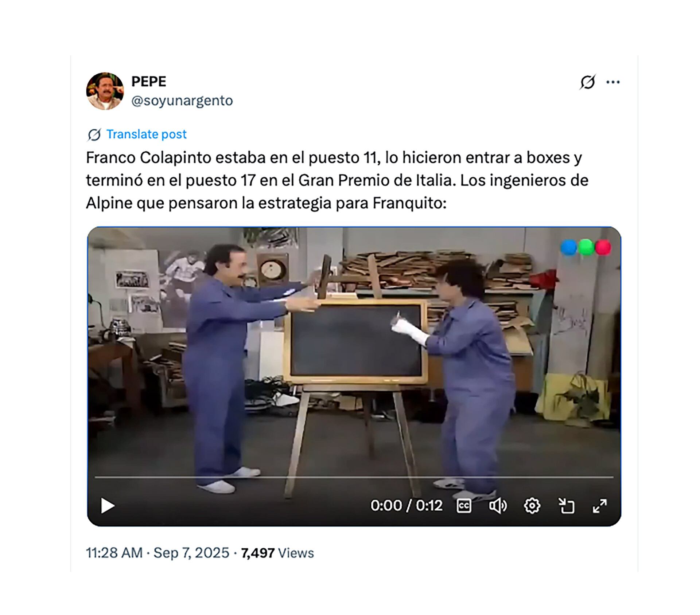
Task: Open PEPE's profile picture
Action: pyautogui.click(x=105, y=91)
